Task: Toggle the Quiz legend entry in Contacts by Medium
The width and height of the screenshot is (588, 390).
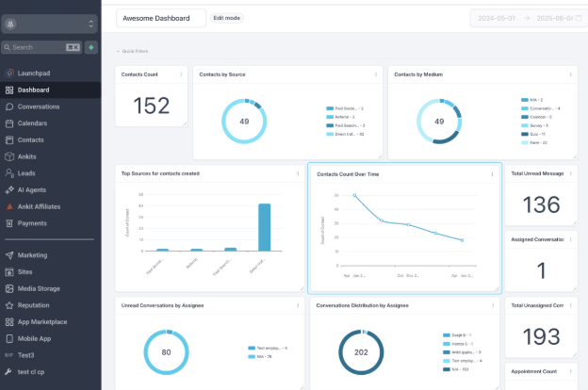Action: 533,134
